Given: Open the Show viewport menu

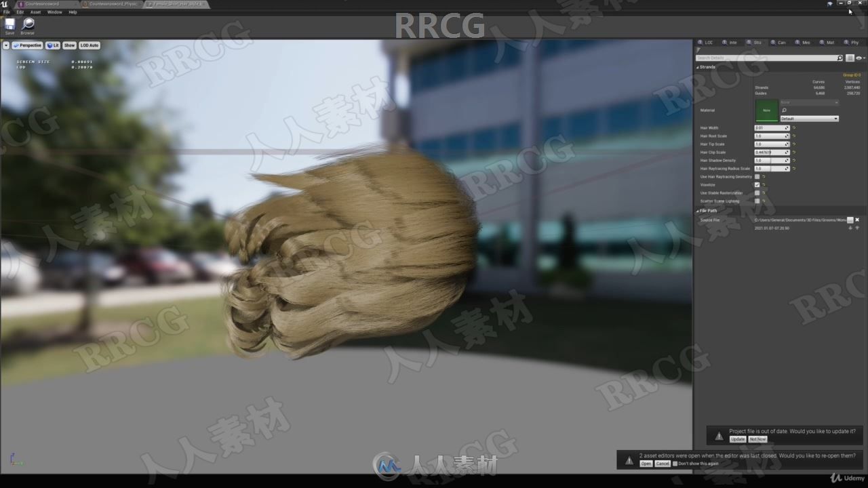Looking at the screenshot, I should point(69,45).
